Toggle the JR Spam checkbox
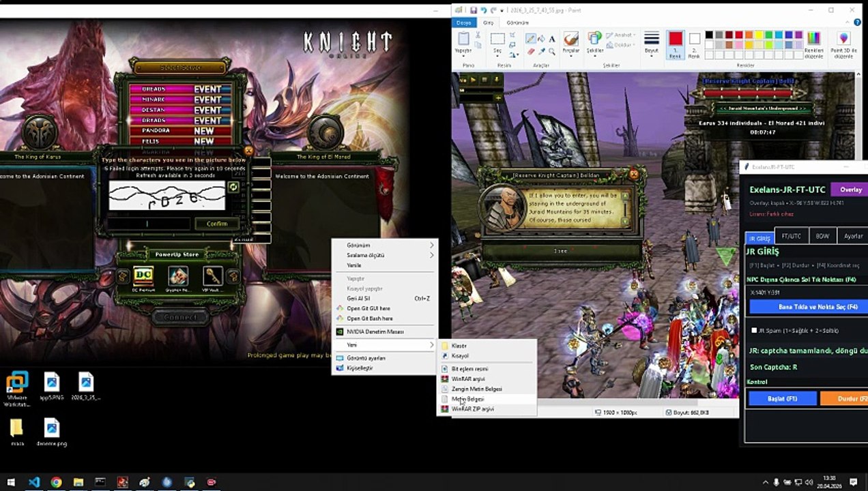Image resolution: width=868 pixels, height=491 pixels. (754, 331)
